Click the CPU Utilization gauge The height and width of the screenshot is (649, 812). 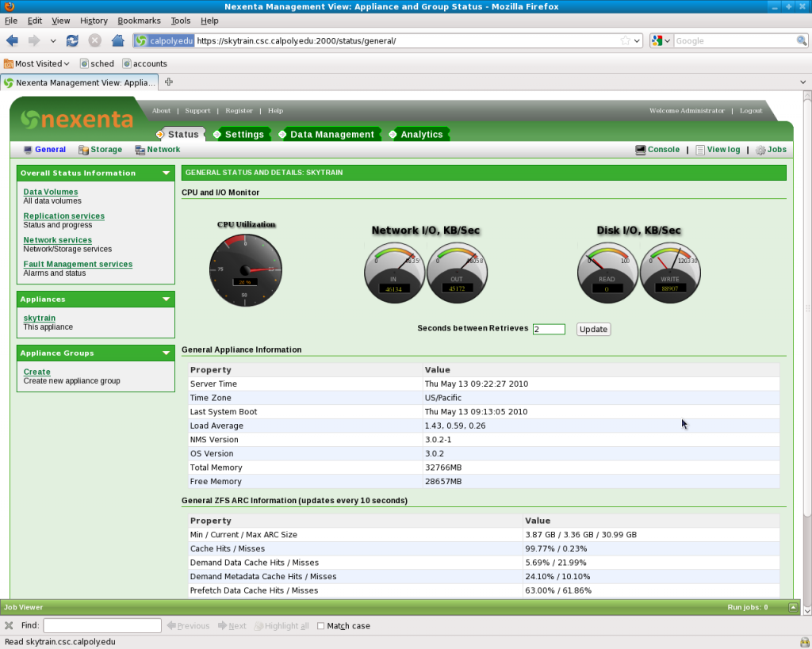(x=246, y=269)
